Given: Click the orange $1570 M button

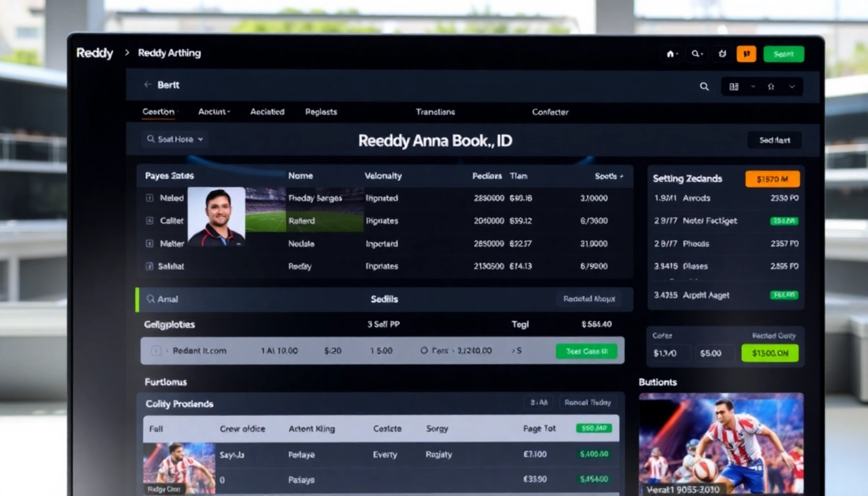Looking at the screenshot, I should [772, 179].
